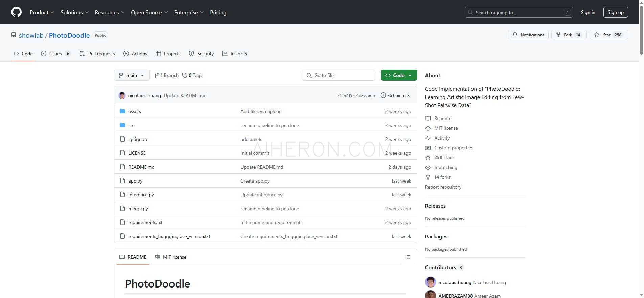Click the book icon beside Readme in About
This screenshot has height=298, width=644.
(428, 118)
